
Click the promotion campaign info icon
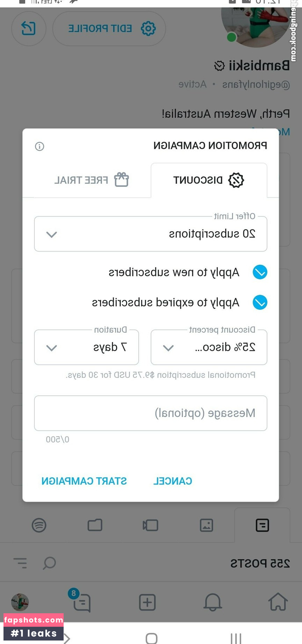point(39,146)
